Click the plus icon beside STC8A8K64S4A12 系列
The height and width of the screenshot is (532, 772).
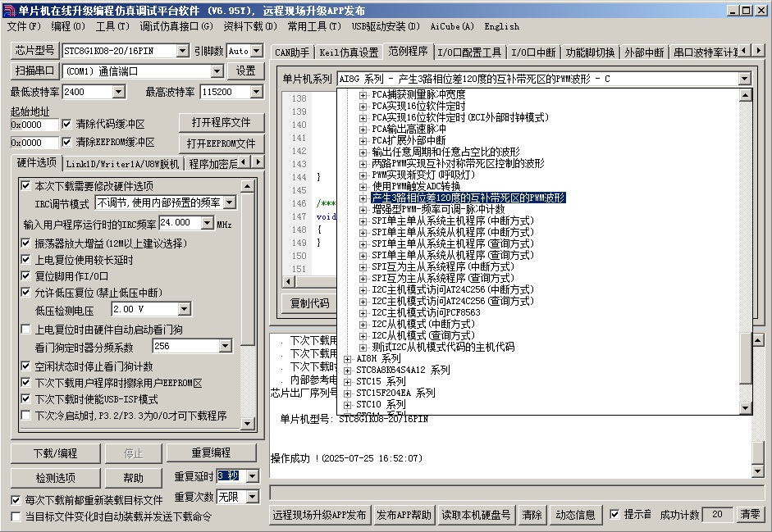(348, 371)
